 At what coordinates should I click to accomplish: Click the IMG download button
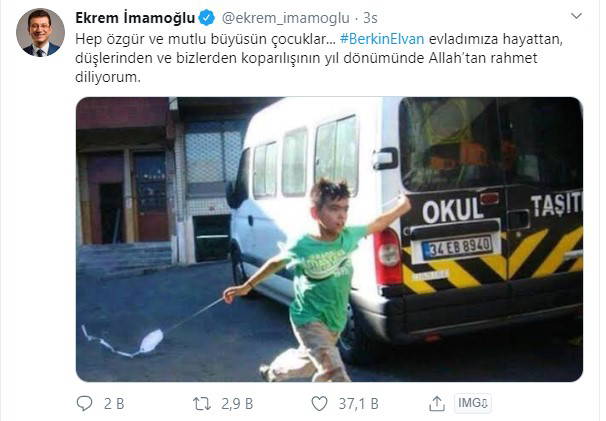click(x=473, y=403)
